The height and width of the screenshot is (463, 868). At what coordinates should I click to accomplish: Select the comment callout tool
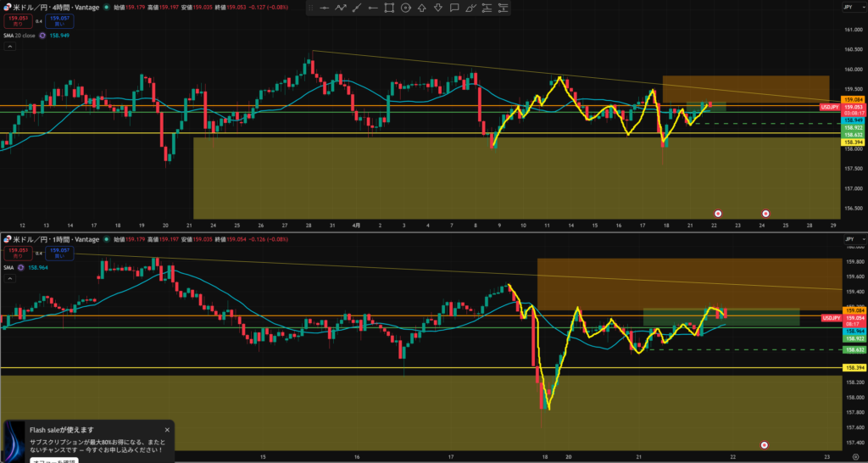point(453,8)
